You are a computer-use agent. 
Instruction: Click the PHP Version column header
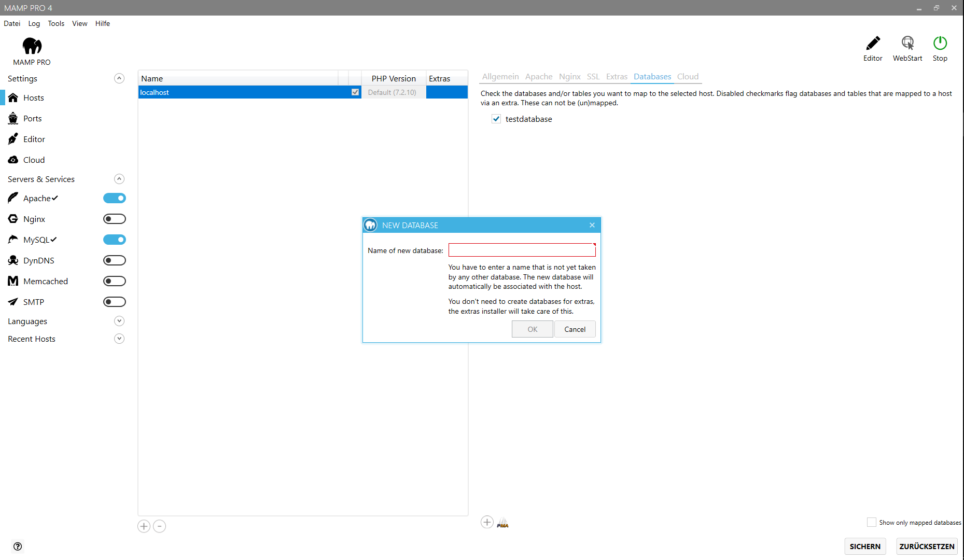tap(394, 78)
